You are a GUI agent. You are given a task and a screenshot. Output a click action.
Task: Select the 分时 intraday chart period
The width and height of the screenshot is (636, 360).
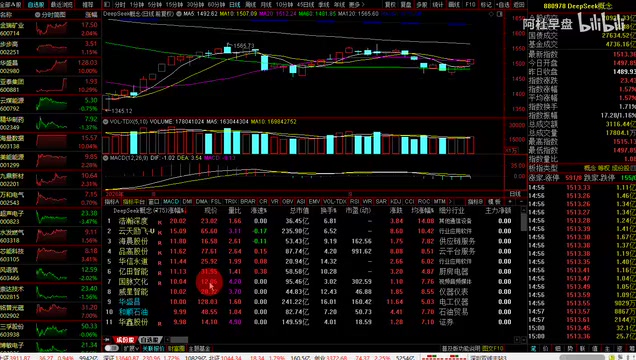(120, 4)
